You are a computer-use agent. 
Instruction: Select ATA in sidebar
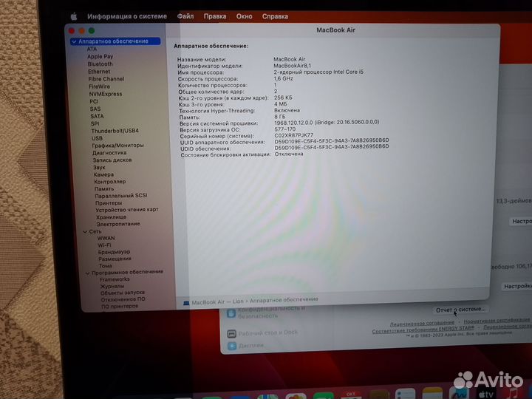92,49
